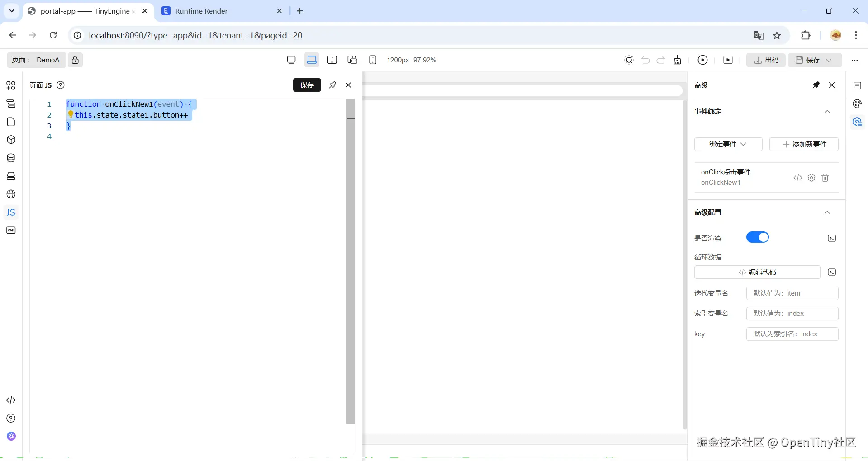
Task: Click the code editor vertical scrollbar
Action: [x=351, y=261]
